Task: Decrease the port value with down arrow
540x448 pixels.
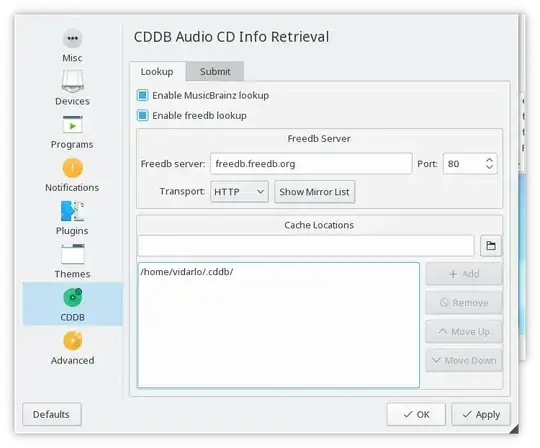Action: coord(489,167)
